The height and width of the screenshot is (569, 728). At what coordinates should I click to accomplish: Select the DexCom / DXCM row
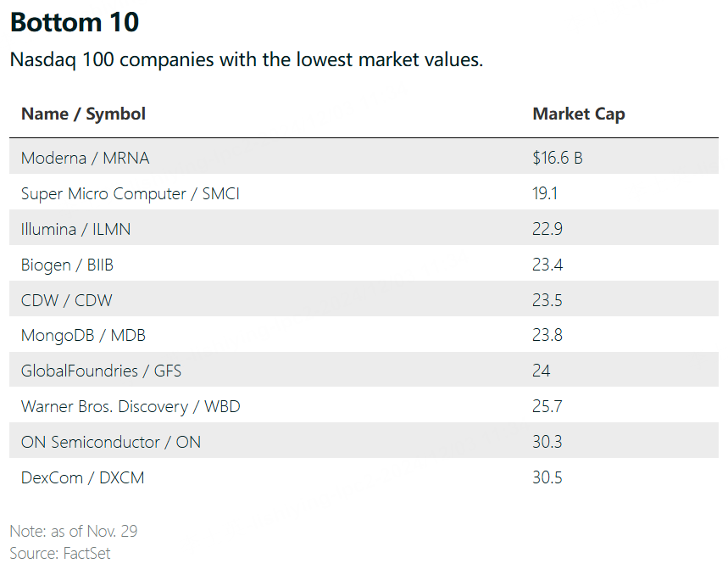point(82,477)
